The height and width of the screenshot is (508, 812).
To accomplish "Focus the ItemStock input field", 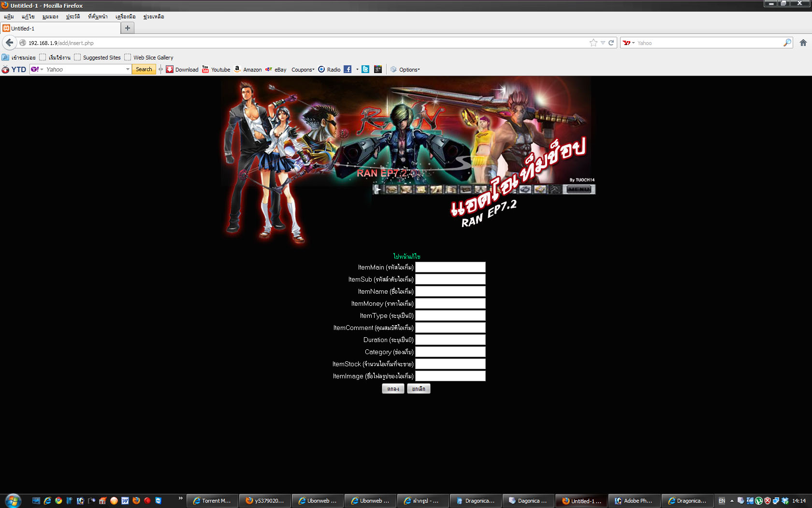I will [450, 364].
